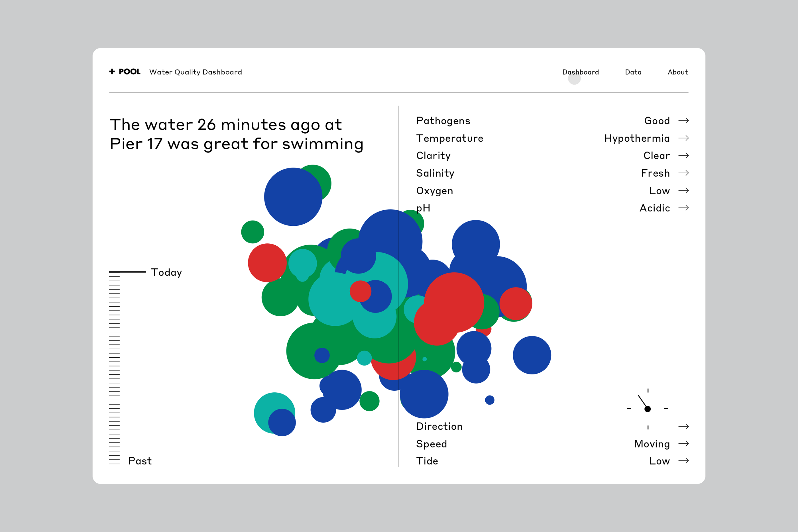The width and height of the screenshot is (798, 532).
Task: Click the arrow next to Fresh
Action: coord(683,173)
